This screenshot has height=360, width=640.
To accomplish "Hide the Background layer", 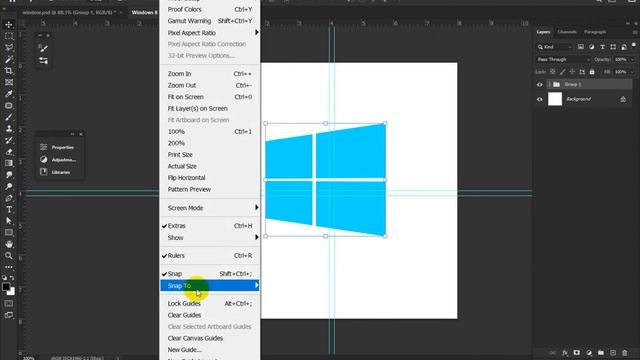I will click(x=540, y=100).
